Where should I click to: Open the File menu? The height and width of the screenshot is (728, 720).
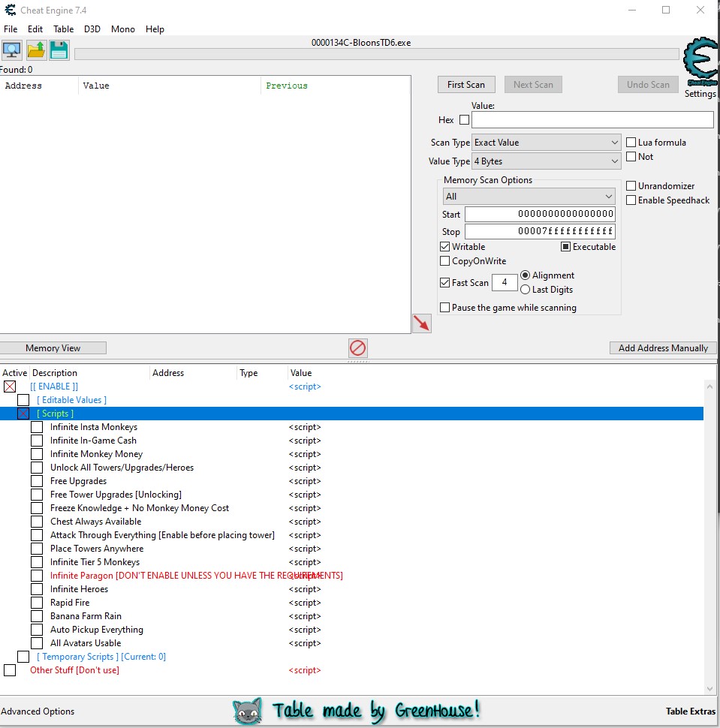[11, 29]
